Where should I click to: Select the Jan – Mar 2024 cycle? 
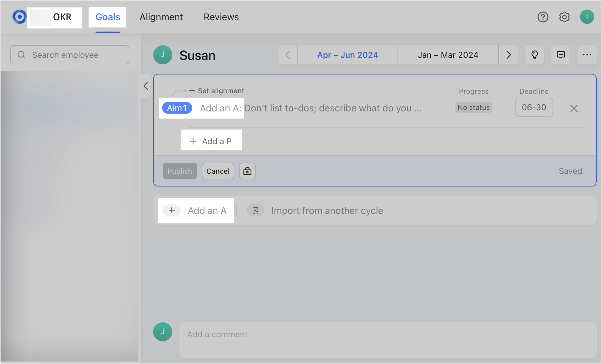pos(448,55)
